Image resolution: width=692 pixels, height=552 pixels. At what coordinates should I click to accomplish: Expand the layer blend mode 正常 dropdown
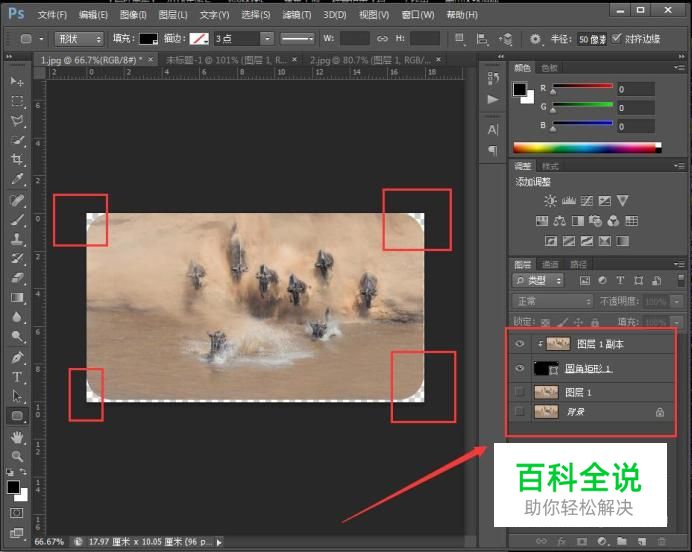click(553, 301)
